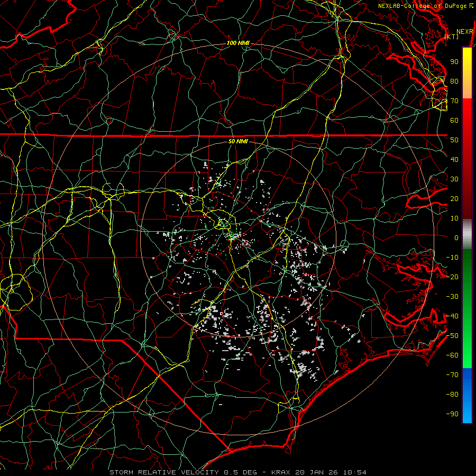Image resolution: width=476 pixels, height=476 pixels.
Task: Click the 0 value on the velocity scale
Action: (456, 238)
